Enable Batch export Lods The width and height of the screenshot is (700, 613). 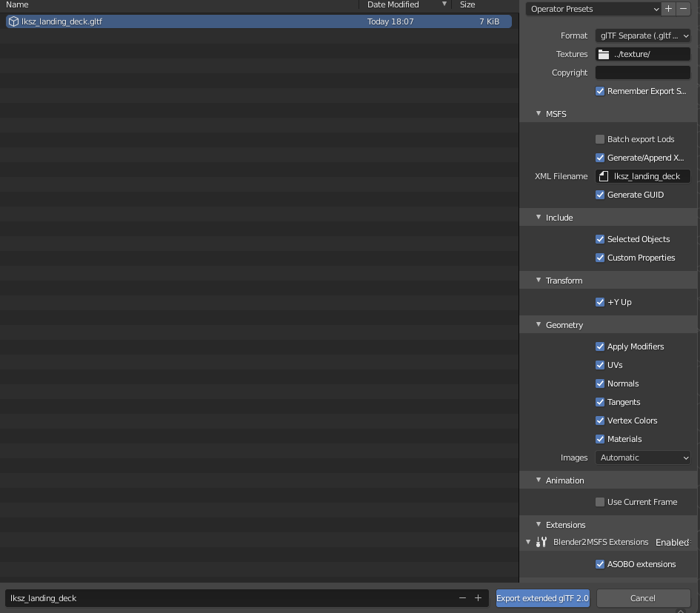(x=599, y=139)
